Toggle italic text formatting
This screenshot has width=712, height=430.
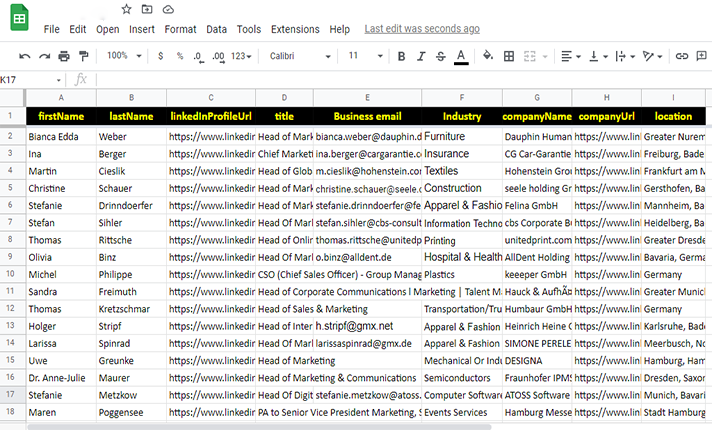421,56
